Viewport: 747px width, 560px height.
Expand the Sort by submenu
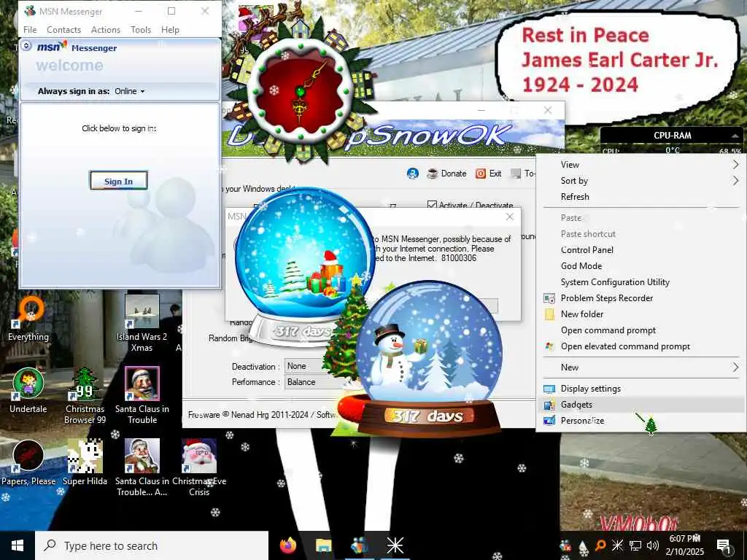[x=640, y=181]
